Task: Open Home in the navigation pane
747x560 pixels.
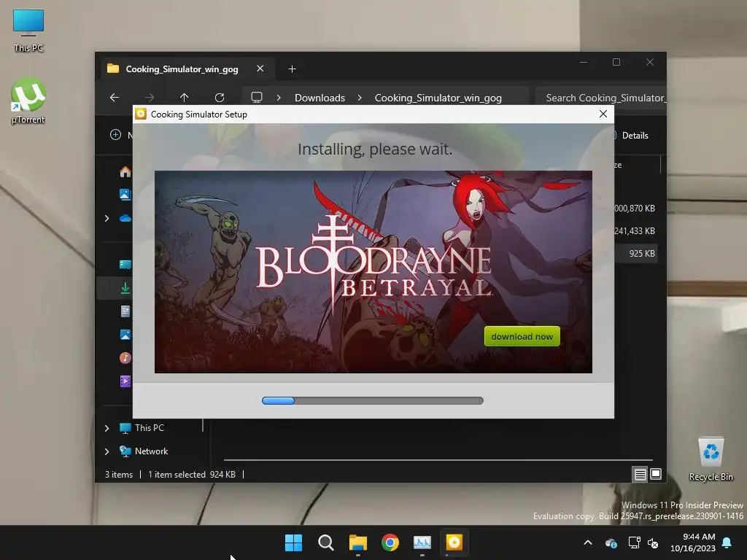Action: [x=125, y=171]
